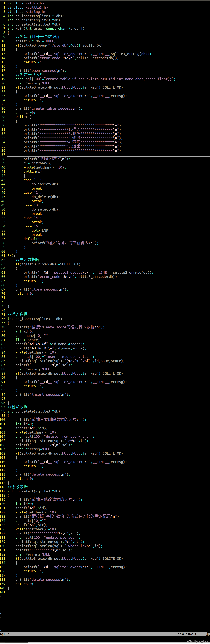Click the 'char c =0;' line
This screenshot has height=644, width=210.
[26, 113]
